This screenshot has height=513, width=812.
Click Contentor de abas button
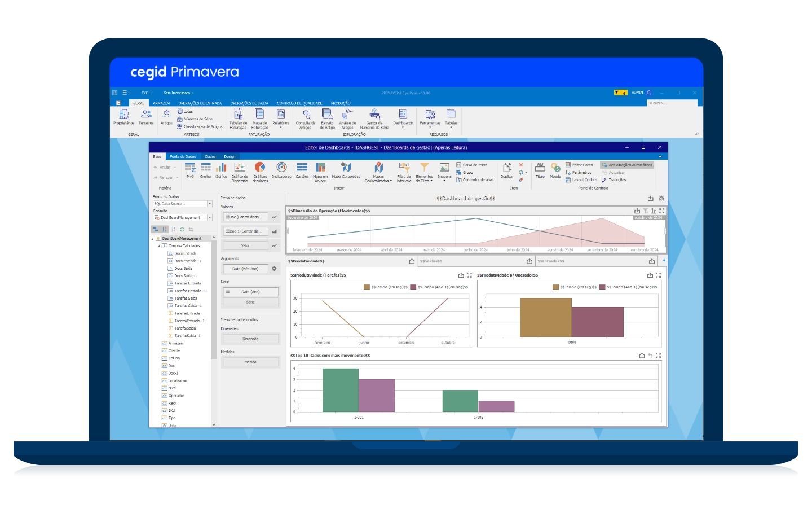coord(475,180)
